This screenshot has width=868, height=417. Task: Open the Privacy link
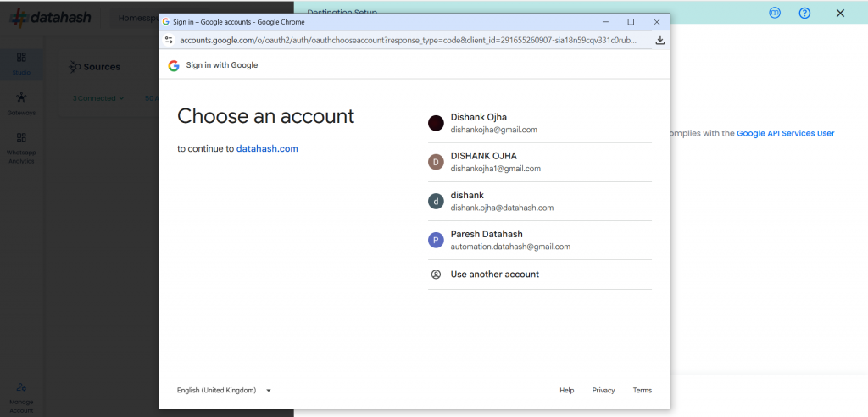coord(604,391)
